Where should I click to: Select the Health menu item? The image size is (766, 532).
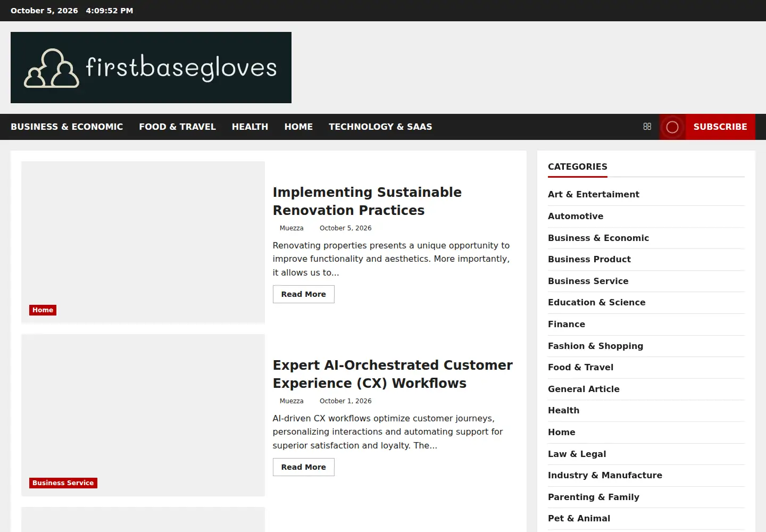(250, 127)
